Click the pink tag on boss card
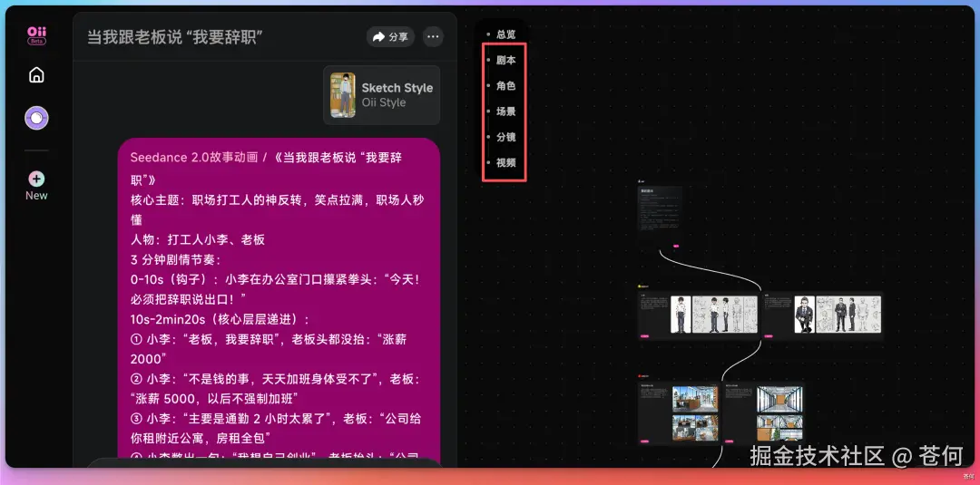Viewport: 980px width, 485px height. pyautogui.click(x=769, y=336)
